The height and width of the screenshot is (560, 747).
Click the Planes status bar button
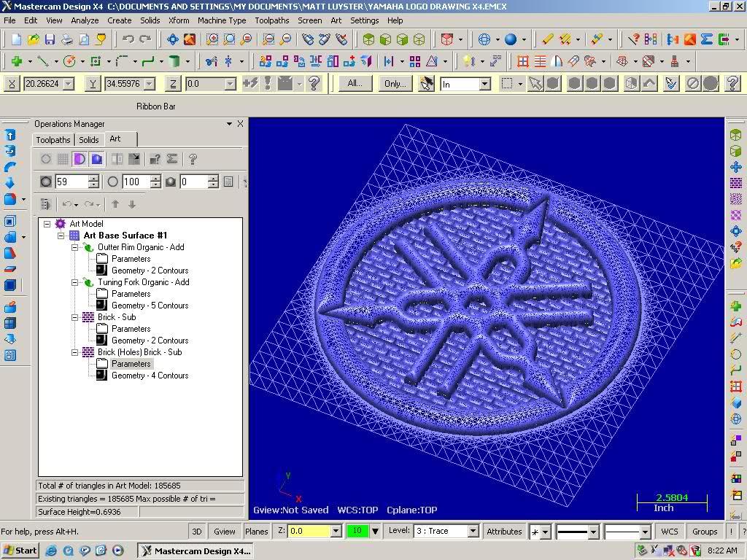pyautogui.click(x=256, y=532)
